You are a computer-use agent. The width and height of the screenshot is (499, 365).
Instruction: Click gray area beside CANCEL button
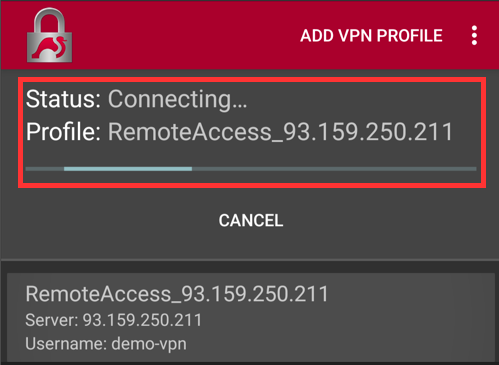[383, 221]
